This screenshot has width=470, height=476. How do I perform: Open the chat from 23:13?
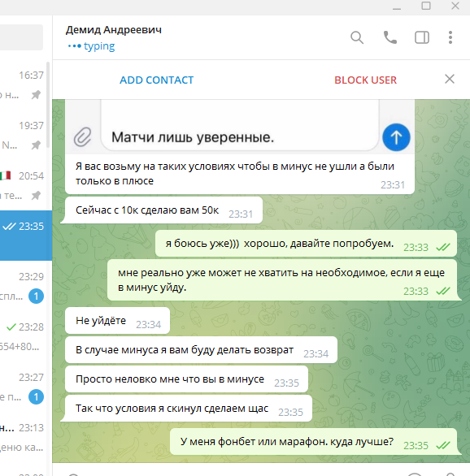(23, 438)
